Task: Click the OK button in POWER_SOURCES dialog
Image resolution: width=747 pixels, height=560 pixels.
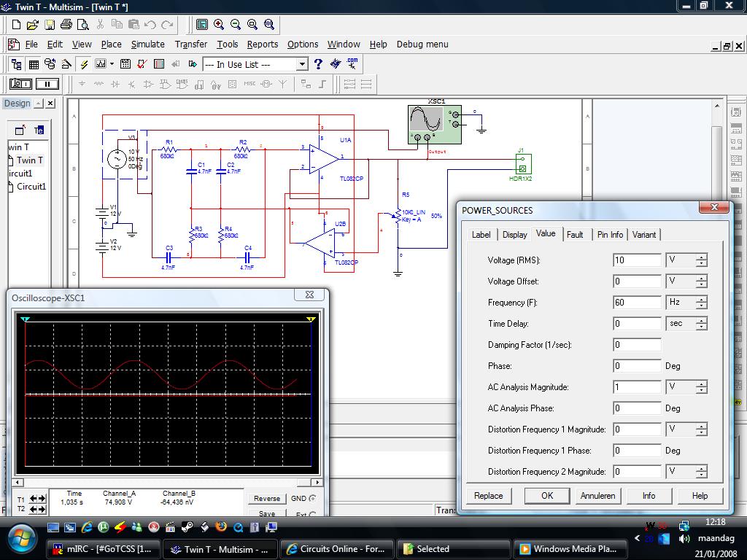Action: [x=547, y=496]
